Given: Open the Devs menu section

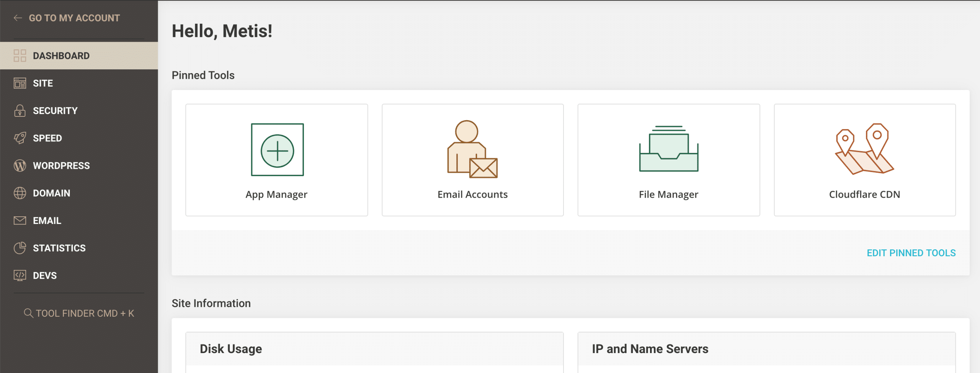Looking at the screenshot, I should pos(79,276).
